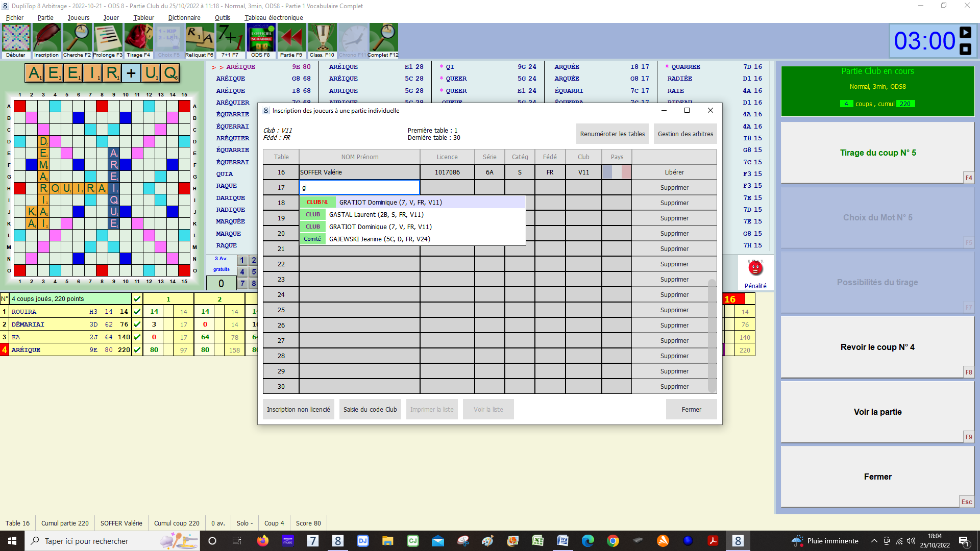980x551 pixels.
Task: Select GASTAL Laurent from the suggestion list
Action: [x=376, y=215]
